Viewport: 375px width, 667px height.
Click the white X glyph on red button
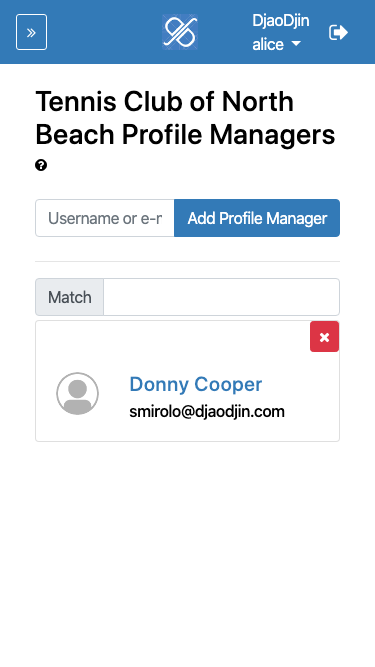[324, 337]
